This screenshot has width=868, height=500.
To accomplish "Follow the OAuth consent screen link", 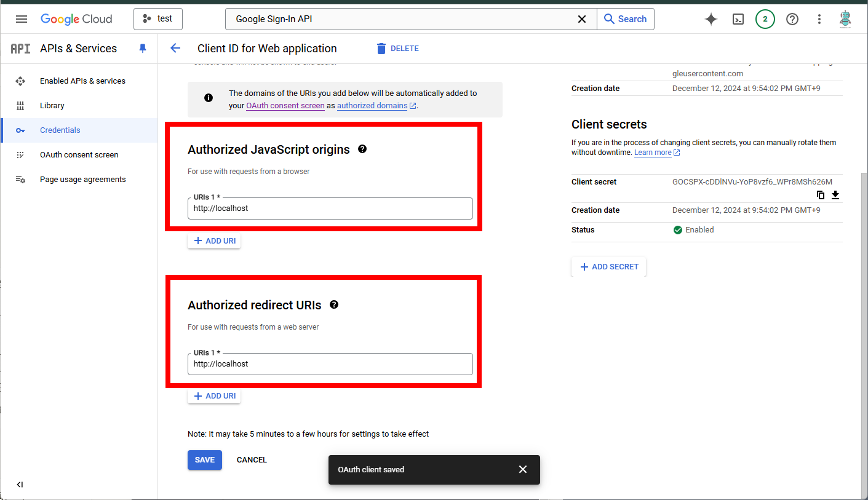I will (285, 106).
